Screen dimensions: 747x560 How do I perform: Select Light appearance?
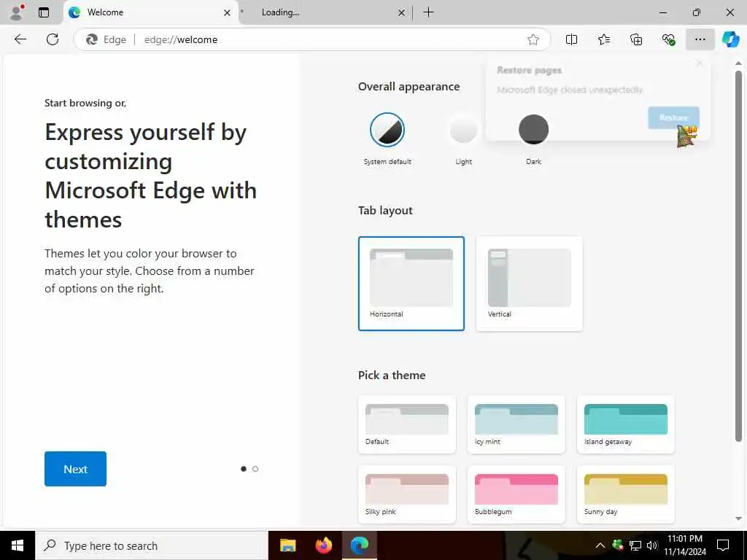point(463,130)
